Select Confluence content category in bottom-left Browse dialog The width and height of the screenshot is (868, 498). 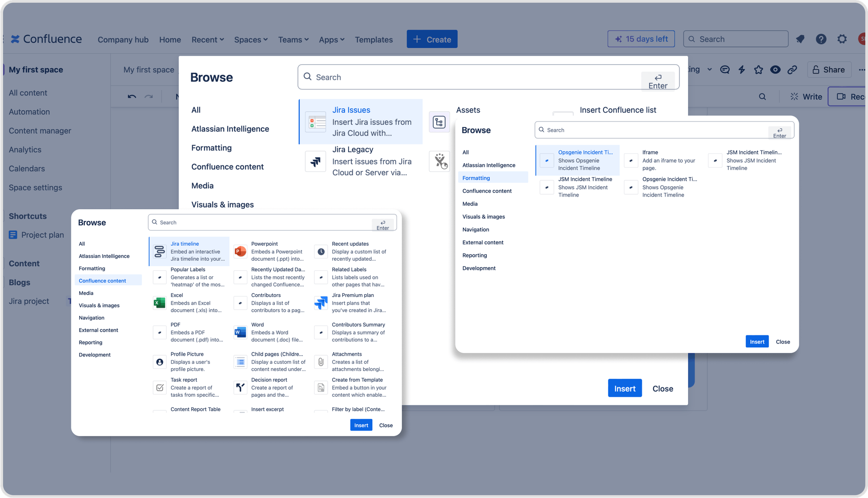(108, 281)
